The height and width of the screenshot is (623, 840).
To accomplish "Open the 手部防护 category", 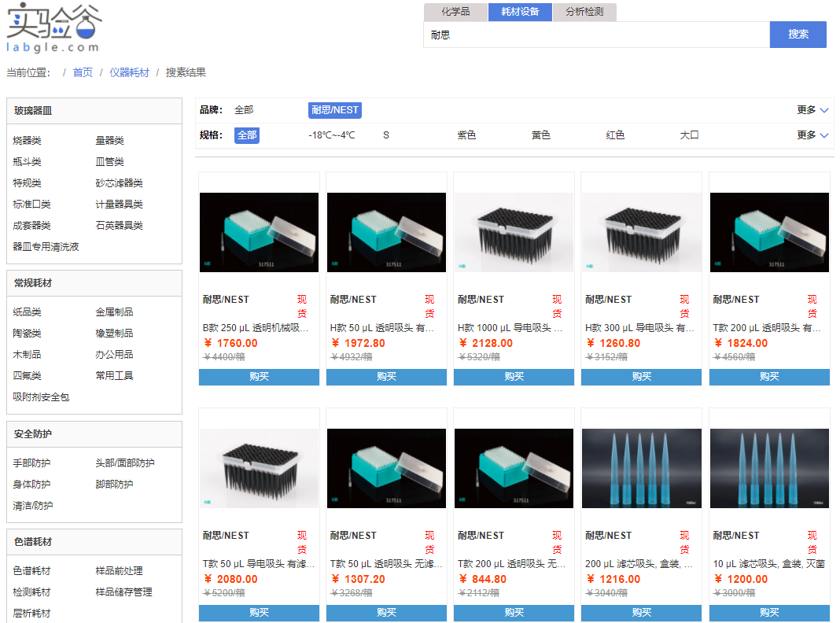I will click(31, 463).
